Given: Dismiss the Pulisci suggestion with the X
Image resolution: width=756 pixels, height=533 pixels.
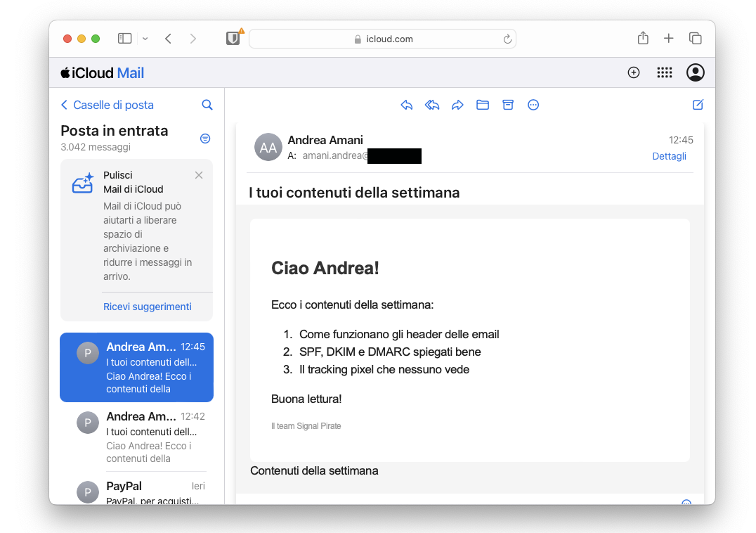Looking at the screenshot, I should (198, 174).
